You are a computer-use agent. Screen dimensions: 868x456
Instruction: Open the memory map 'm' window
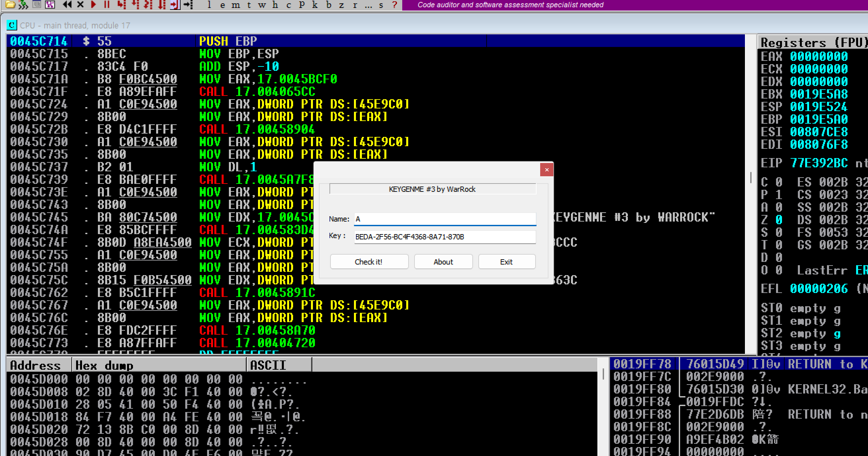coord(236,5)
